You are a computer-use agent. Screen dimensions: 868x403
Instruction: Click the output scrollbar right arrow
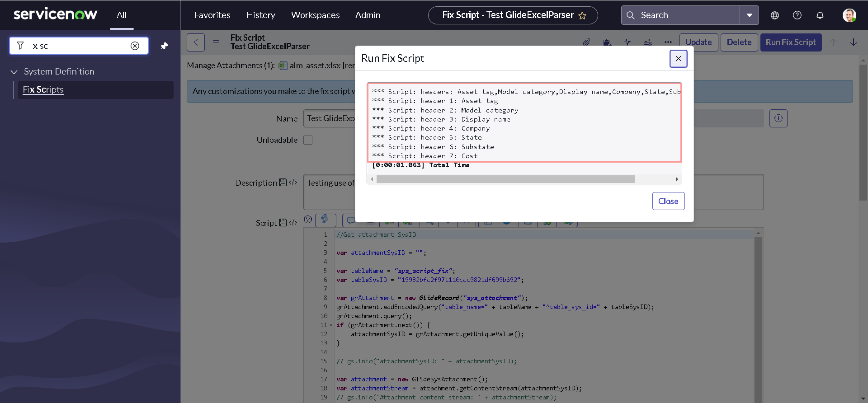(677, 179)
